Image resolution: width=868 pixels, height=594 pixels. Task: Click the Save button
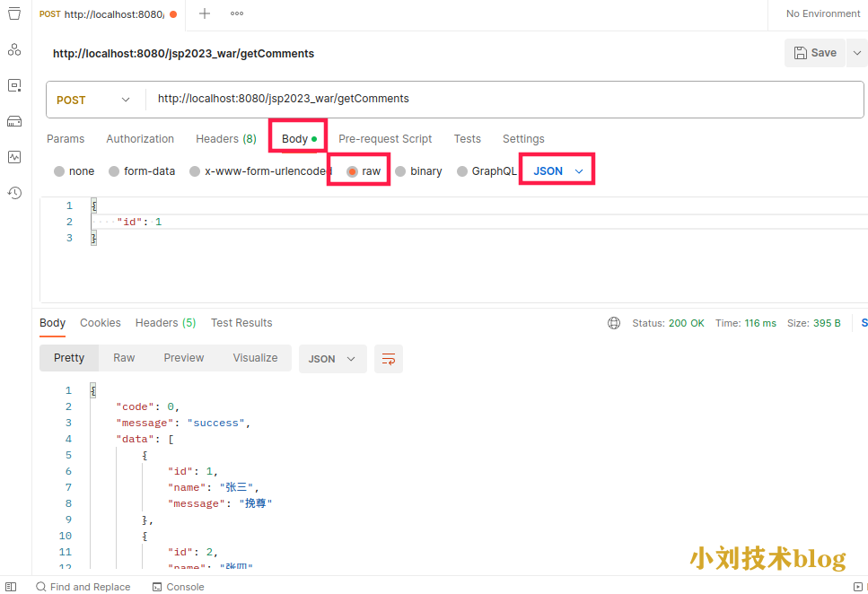(x=814, y=53)
